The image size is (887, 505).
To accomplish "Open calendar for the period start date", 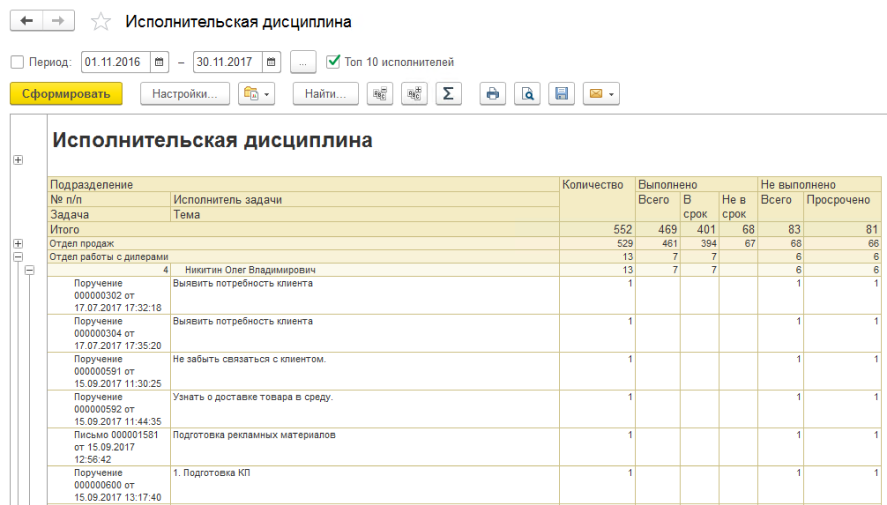I will [x=159, y=62].
